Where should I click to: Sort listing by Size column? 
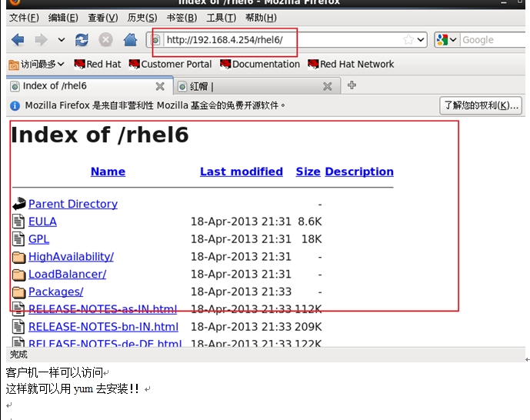[308, 172]
